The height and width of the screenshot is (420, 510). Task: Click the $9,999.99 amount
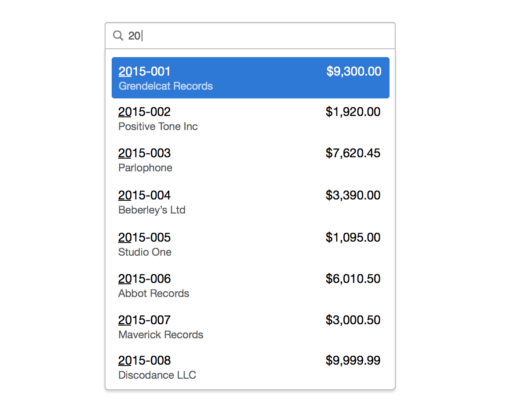(x=353, y=361)
